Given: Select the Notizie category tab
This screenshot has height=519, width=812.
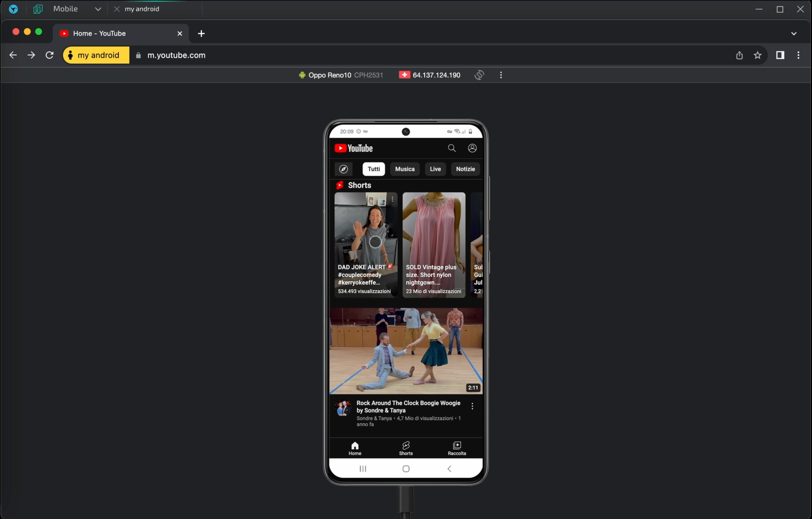Looking at the screenshot, I should tap(465, 169).
